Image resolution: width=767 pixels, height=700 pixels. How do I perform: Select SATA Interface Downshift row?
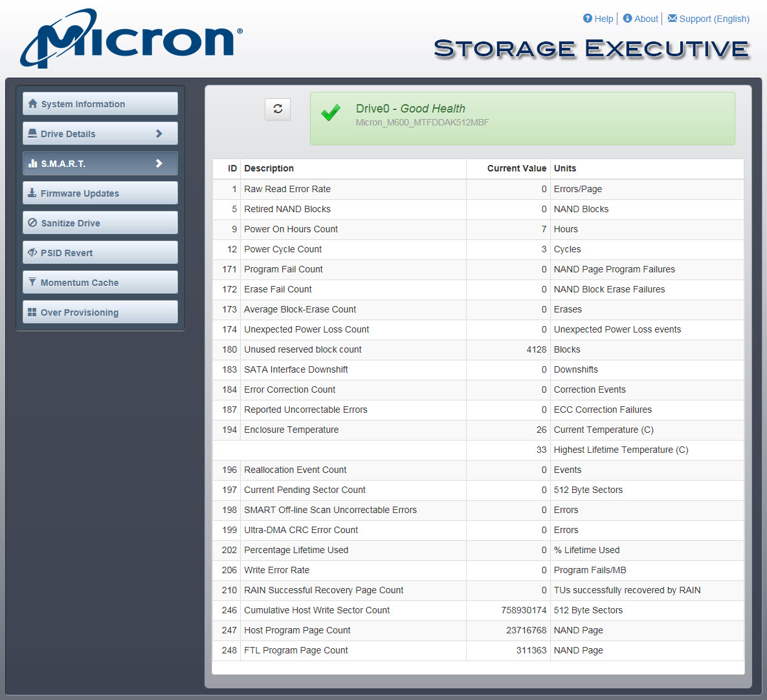tap(478, 369)
